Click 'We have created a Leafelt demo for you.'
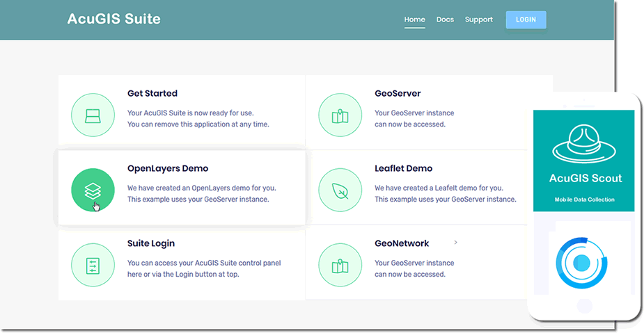Viewport: 644px width, 333px height. 439,188
